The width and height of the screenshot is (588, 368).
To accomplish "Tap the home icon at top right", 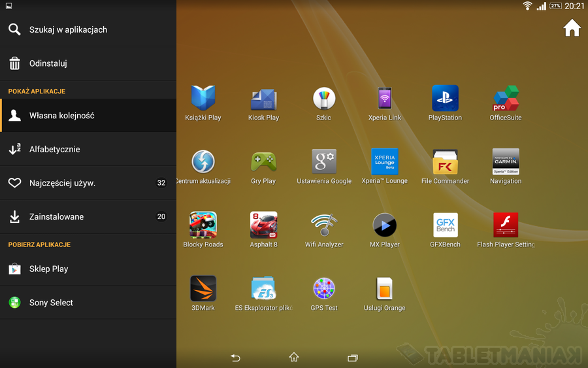I will click(x=572, y=28).
